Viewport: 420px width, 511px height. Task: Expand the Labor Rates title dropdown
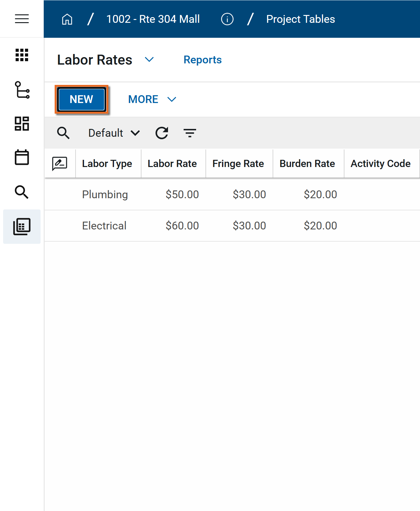[149, 60]
